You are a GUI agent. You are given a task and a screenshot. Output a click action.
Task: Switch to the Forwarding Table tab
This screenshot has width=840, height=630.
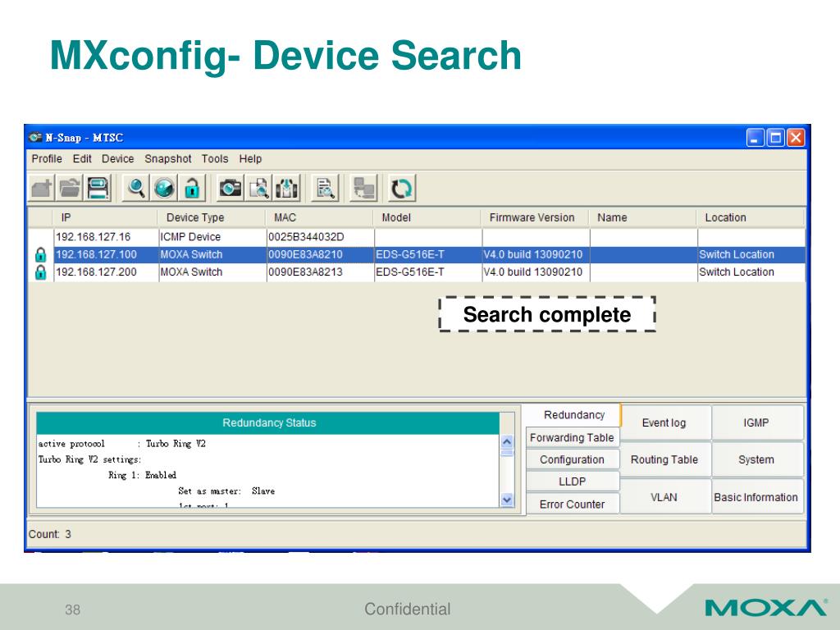click(x=572, y=438)
